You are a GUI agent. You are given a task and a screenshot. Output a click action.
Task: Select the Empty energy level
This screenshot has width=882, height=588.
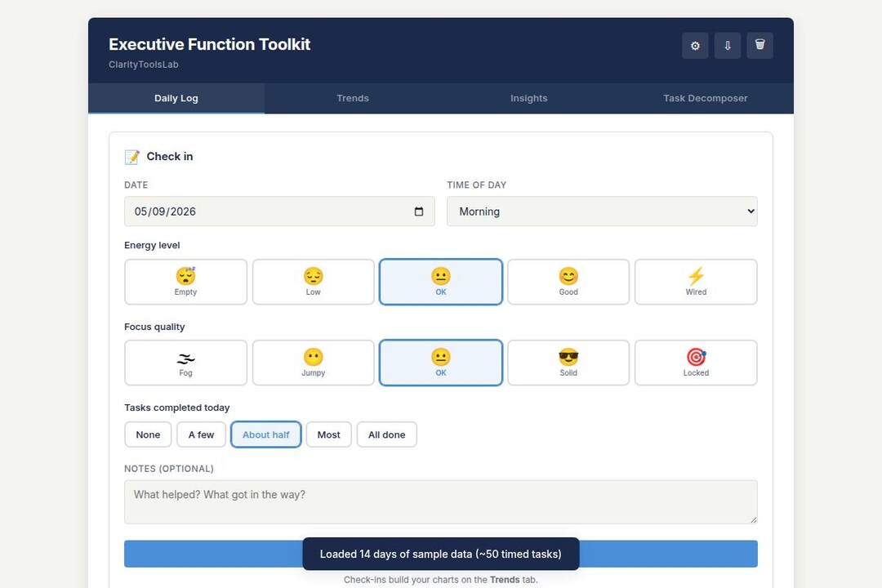point(185,282)
